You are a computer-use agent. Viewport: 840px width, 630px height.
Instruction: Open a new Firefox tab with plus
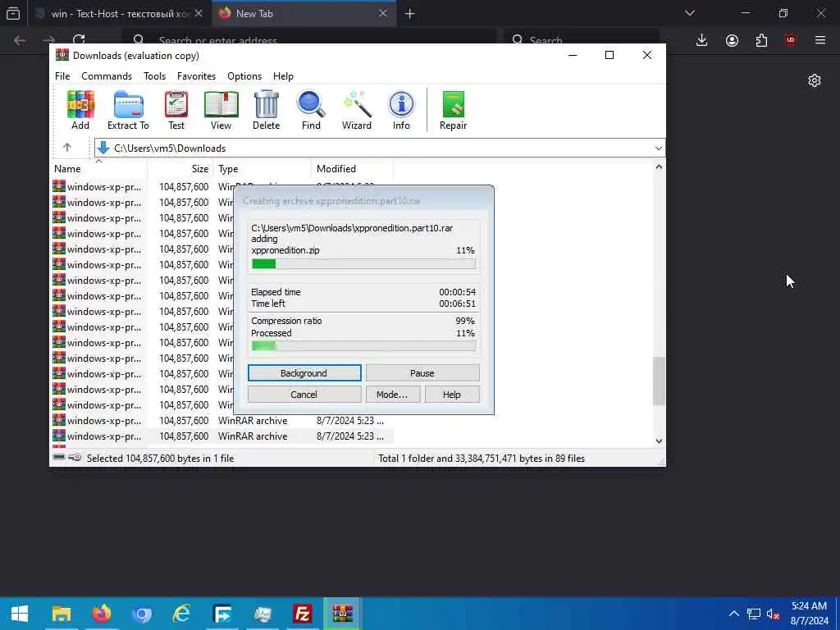click(410, 13)
